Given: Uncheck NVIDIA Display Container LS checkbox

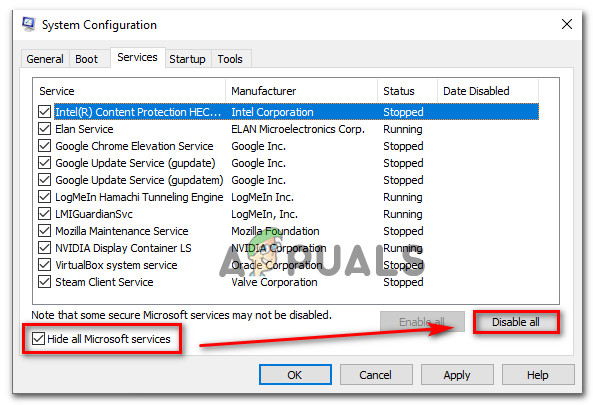Looking at the screenshot, I should [x=45, y=248].
